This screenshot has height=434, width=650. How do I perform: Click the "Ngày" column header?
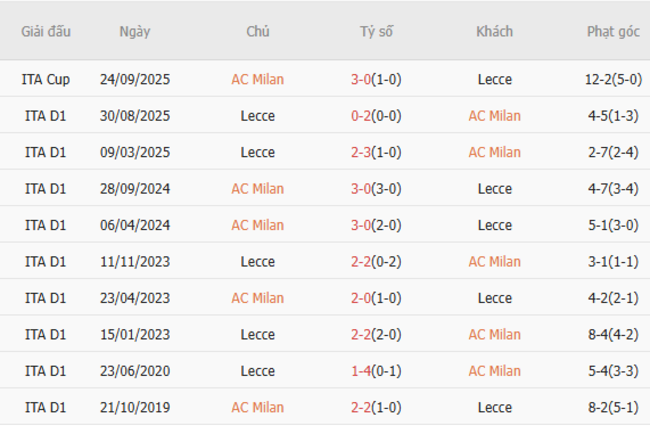click(x=135, y=31)
